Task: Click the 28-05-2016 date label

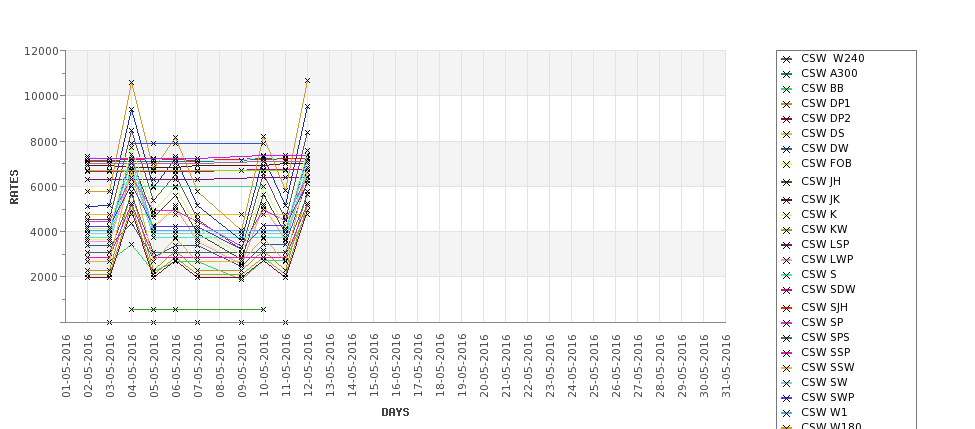Action: (660, 366)
